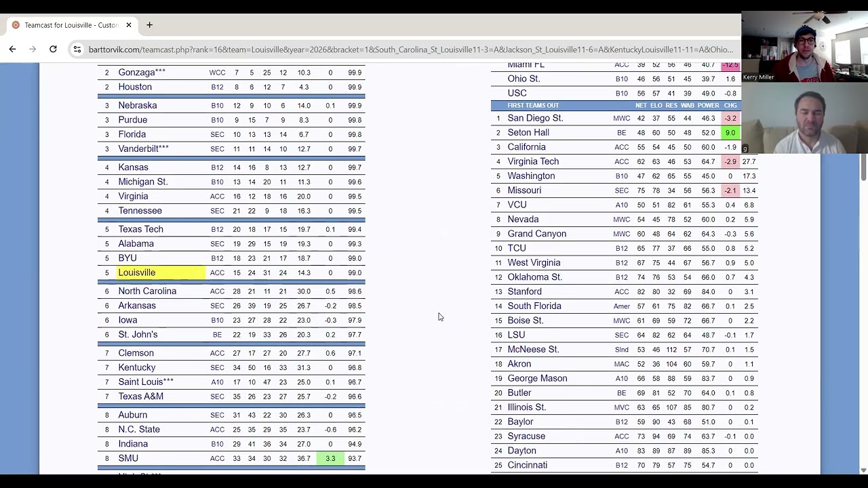The width and height of the screenshot is (868, 488).
Task: Click Seton Hall's green 9.0 change value
Action: 730,133
